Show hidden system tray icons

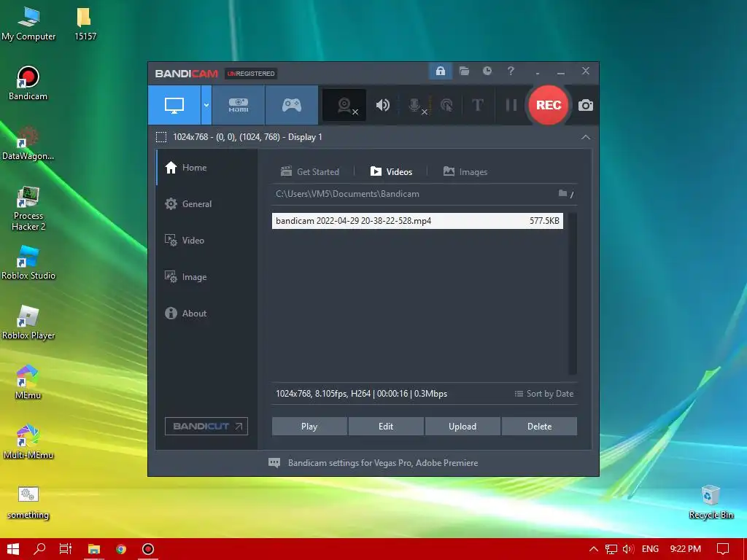pyautogui.click(x=594, y=549)
